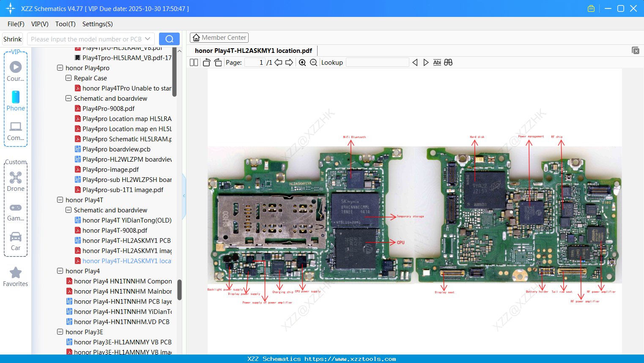Open the Member Center
Viewport: 644px width, 363px height.
point(219,38)
